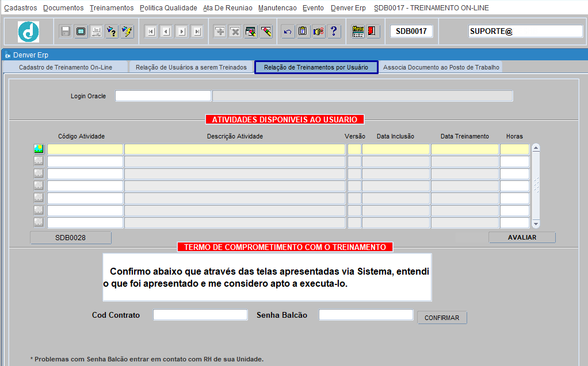Open Associa Documento ao Posto de Trabalho tab
588x366 pixels.
441,67
